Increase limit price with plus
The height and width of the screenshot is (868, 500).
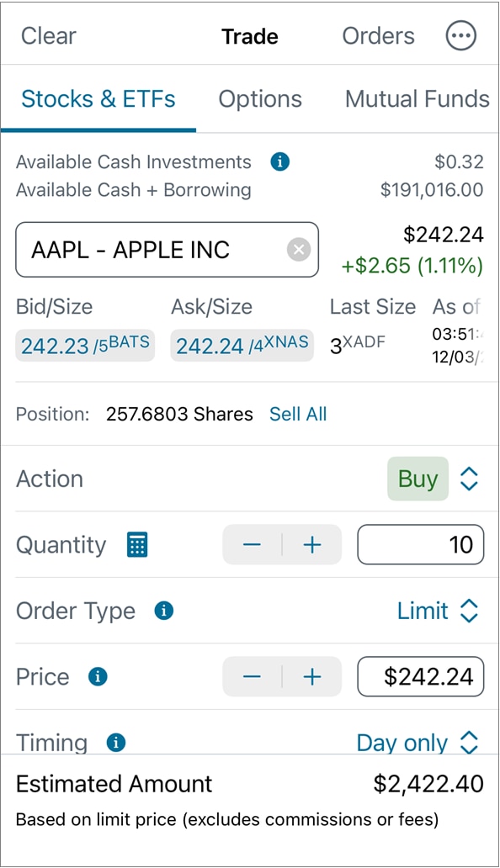click(312, 676)
